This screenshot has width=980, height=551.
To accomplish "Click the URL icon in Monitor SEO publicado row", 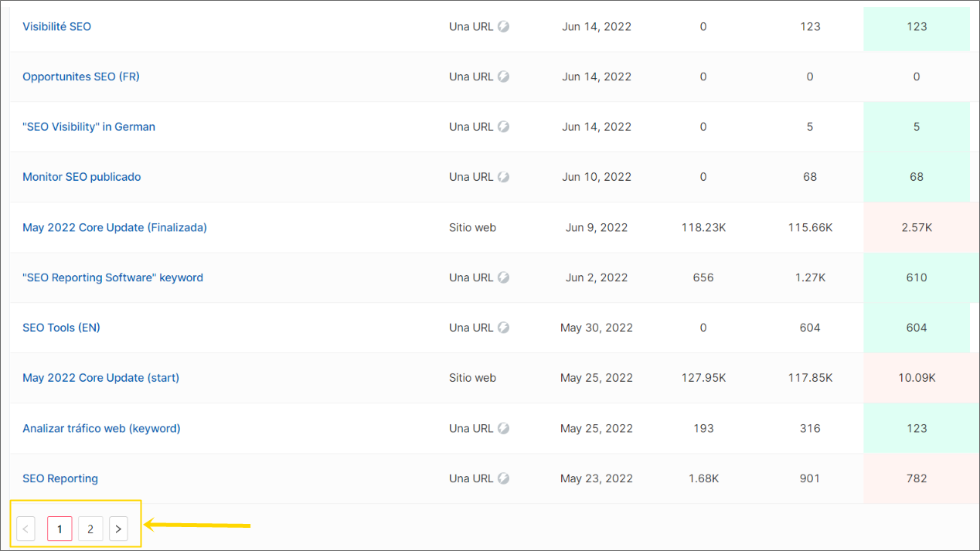I will point(503,177).
